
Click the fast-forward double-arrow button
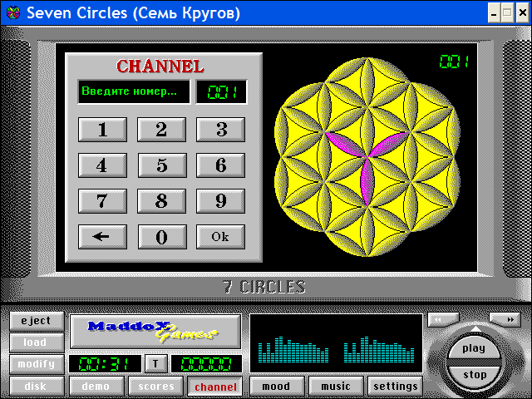coord(505,319)
